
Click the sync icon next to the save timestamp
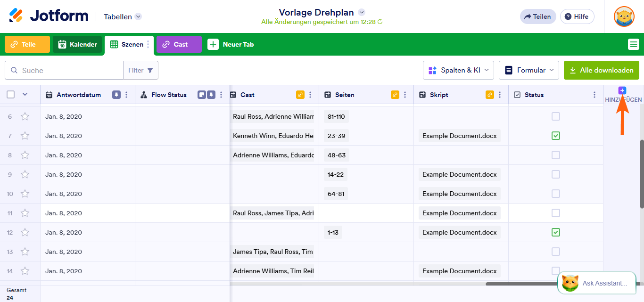tap(380, 21)
